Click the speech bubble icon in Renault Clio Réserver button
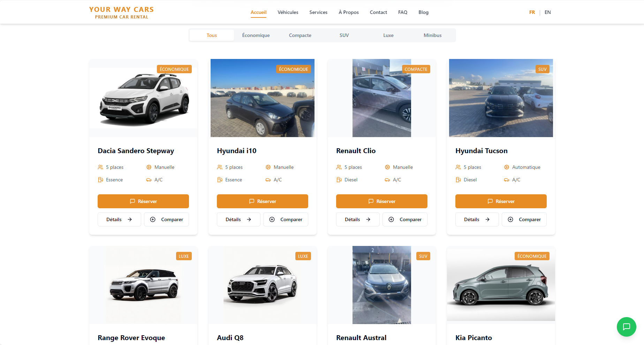This screenshot has height=345, width=644. point(371,201)
